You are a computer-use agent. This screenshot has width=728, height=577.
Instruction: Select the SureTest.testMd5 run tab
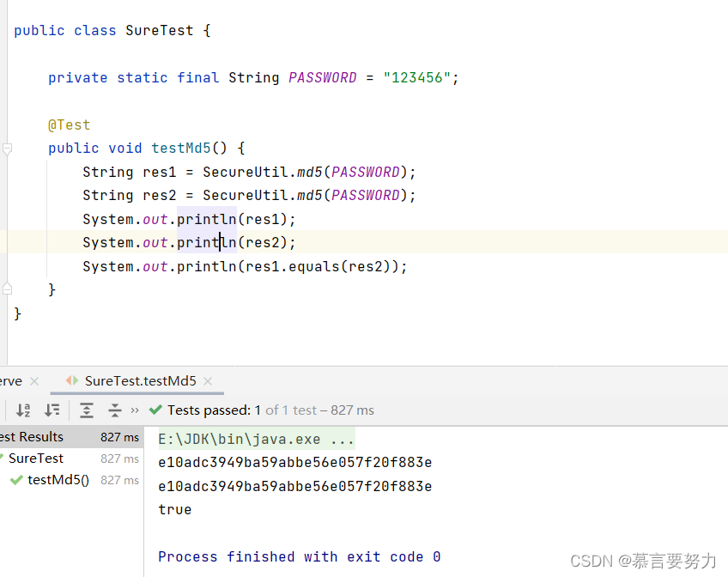click(x=137, y=381)
